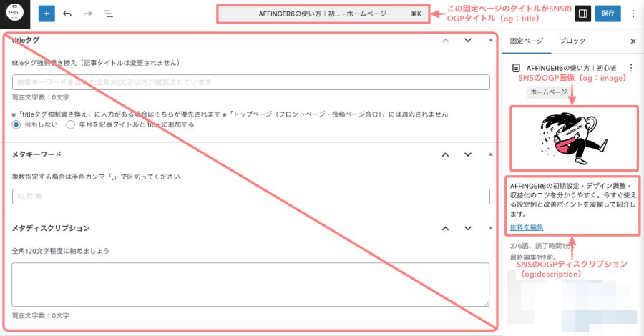The width and height of the screenshot is (644, 336).
Task: Close the settings sidebar with X
Action: pyautogui.click(x=633, y=41)
